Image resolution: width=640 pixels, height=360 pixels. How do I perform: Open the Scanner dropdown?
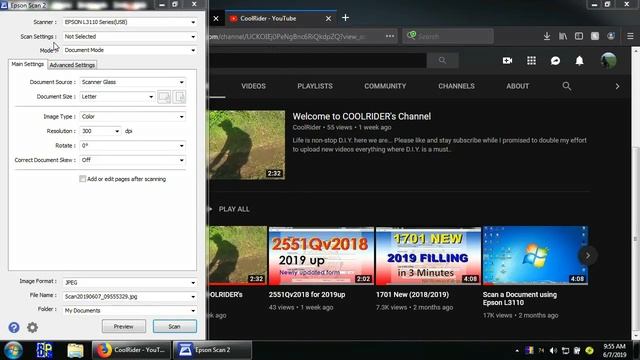130,22
